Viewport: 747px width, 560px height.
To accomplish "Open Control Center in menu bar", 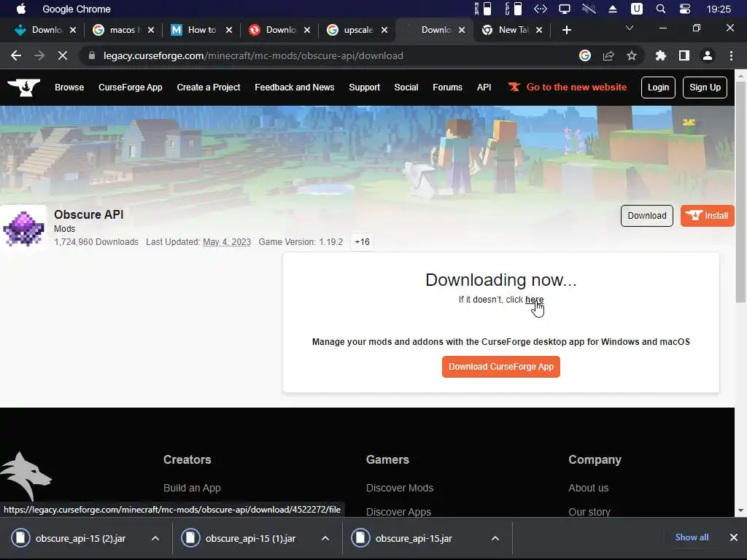I will (x=684, y=9).
